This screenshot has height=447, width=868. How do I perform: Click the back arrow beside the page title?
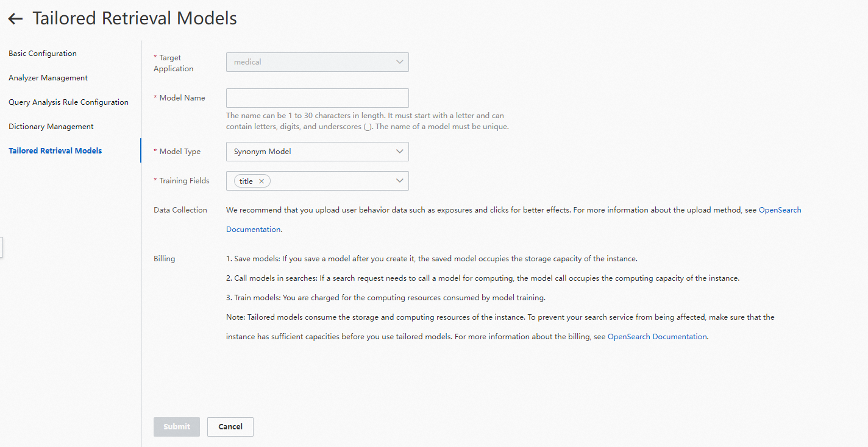[x=15, y=19]
